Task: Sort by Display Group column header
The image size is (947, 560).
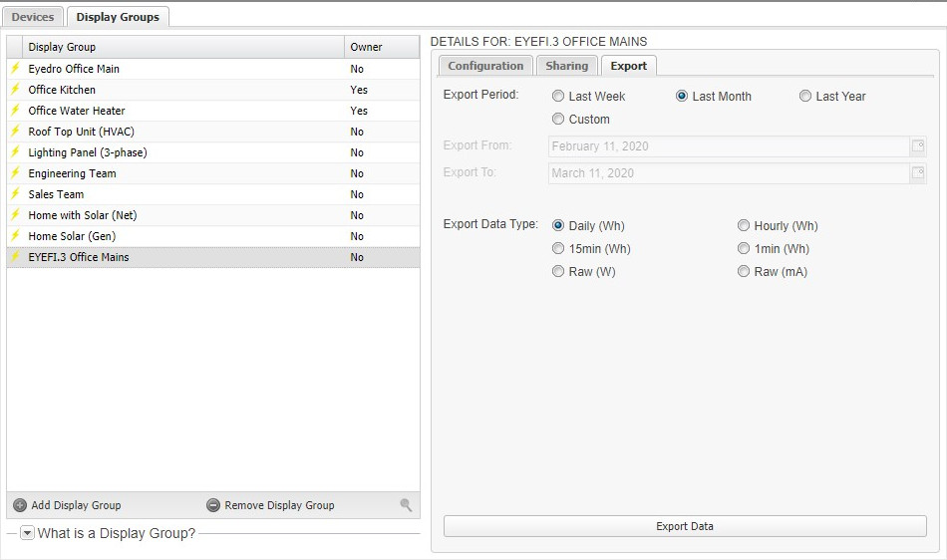Action: pos(183,47)
